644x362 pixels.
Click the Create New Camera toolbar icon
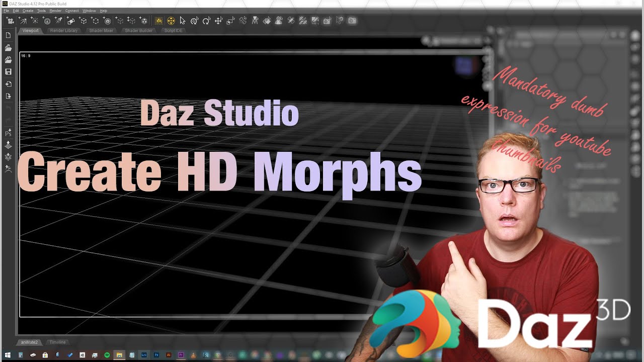click(10, 21)
